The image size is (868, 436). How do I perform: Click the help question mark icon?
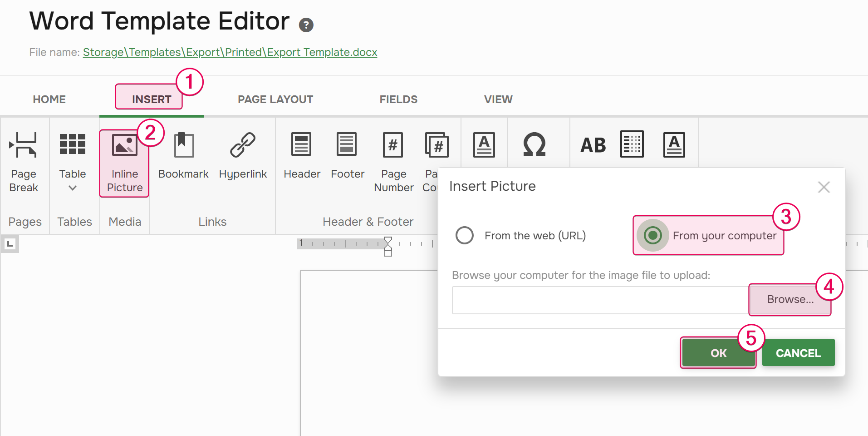click(306, 25)
